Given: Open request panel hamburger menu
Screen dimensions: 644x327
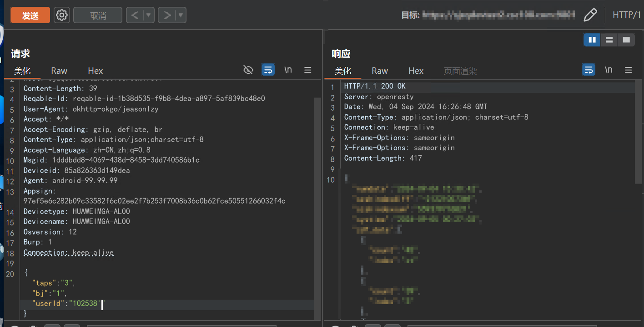Looking at the screenshot, I should tap(308, 70).
